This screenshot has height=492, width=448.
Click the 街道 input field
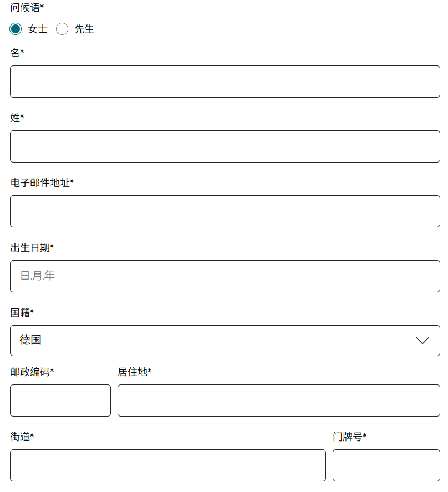pos(167,465)
